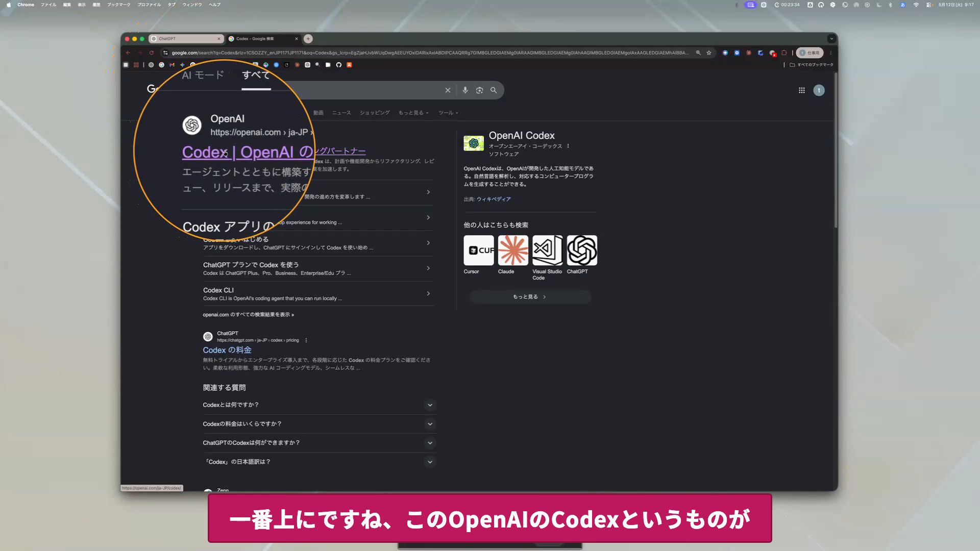This screenshot has width=980, height=551.
Task: Select the ショッピング search filter
Action: (375, 113)
